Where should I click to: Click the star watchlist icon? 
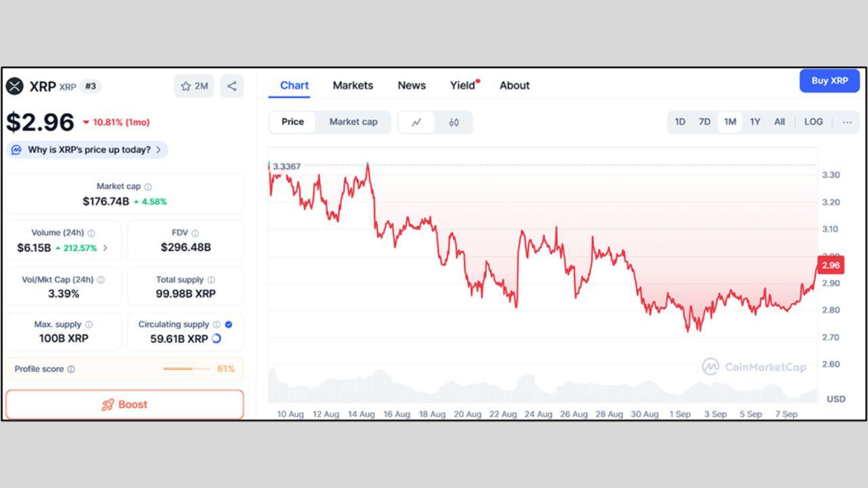point(186,86)
